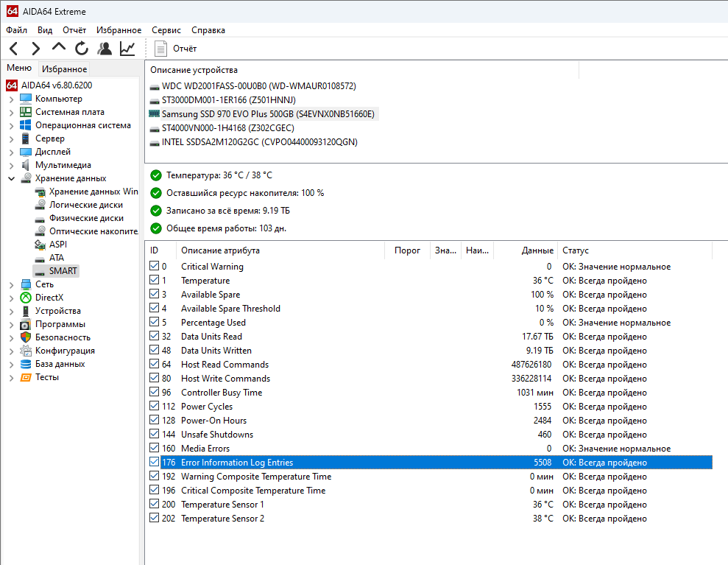This screenshot has height=565, width=728.
Task: Select the База данных database icon
Action: [x=26, y=364]
